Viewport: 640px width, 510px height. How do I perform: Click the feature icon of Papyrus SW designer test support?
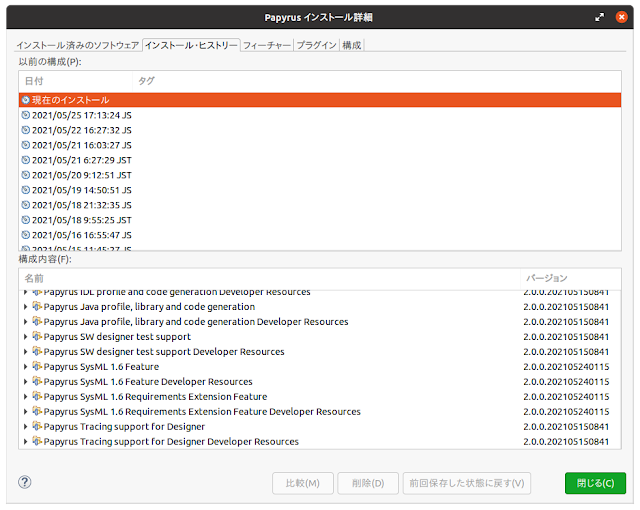point(37,336)
